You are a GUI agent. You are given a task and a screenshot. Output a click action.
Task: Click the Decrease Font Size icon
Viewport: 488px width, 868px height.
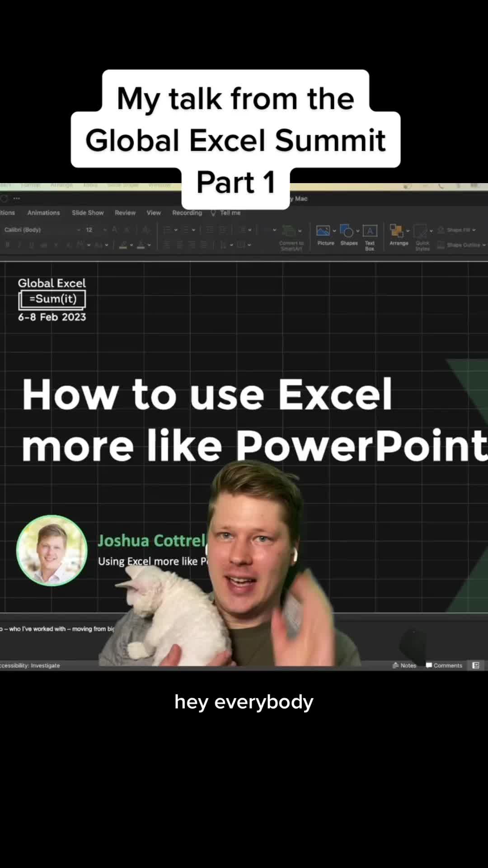pyautogui.click(x=127, y=230)
